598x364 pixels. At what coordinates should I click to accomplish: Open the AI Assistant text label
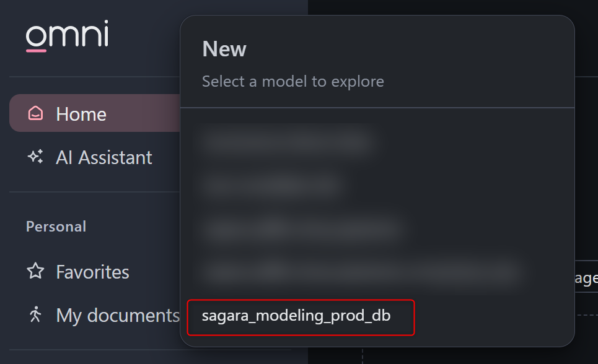coord(103,157)
